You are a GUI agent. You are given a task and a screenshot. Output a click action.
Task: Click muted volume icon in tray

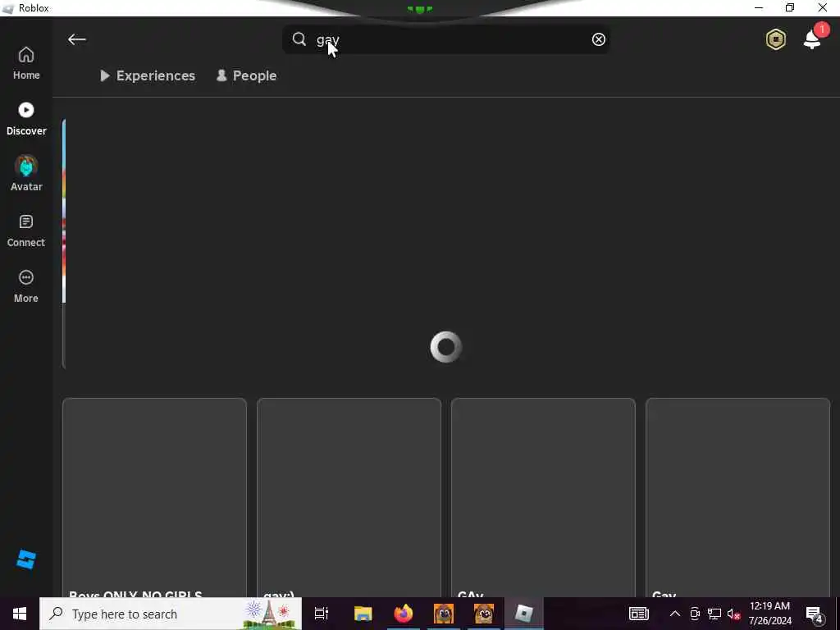[x=734, y=614]
